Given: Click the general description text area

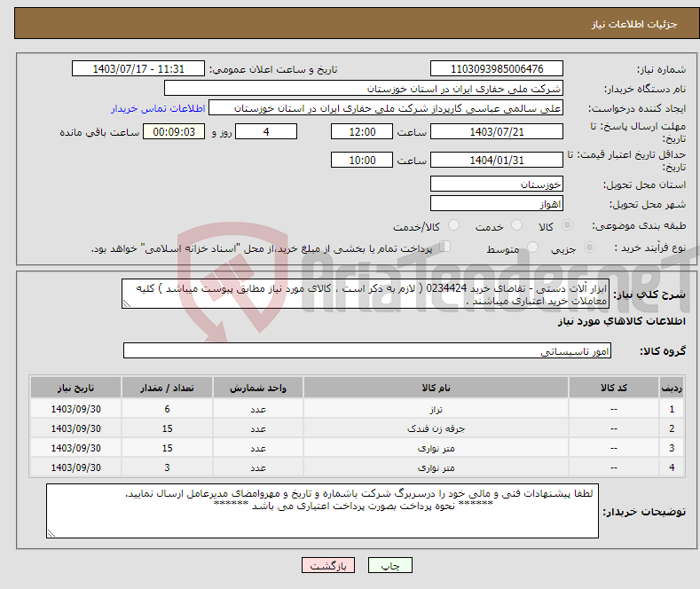Looking at the screenshot, I should [366, 294].
